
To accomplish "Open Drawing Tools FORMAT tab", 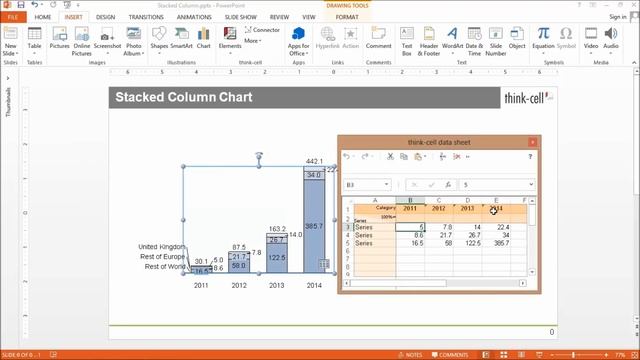I will tap(347, 17).
